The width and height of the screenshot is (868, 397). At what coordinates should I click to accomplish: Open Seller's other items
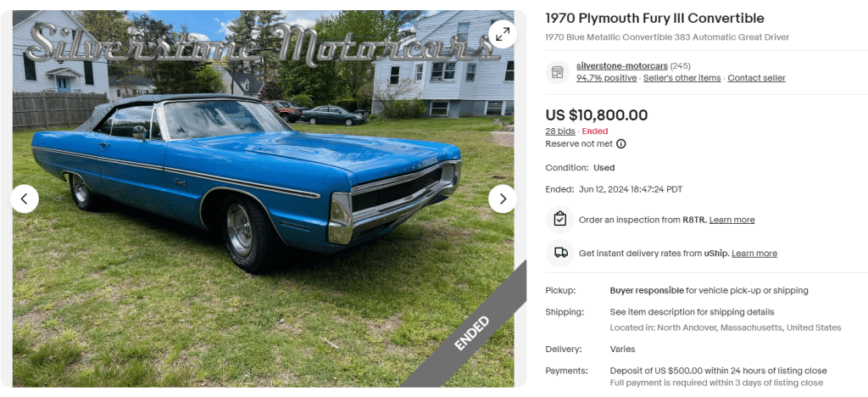pyautogui.click(x=682, y=78)
